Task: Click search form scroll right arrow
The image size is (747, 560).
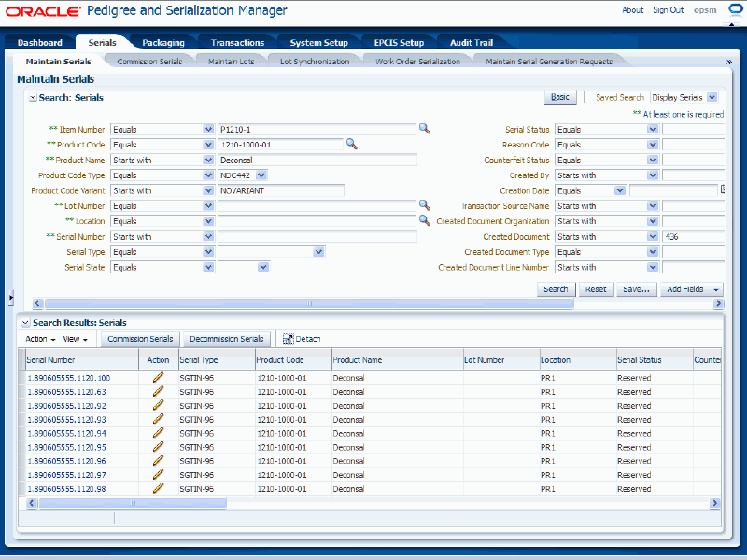Action: click(x=718, y=303)
